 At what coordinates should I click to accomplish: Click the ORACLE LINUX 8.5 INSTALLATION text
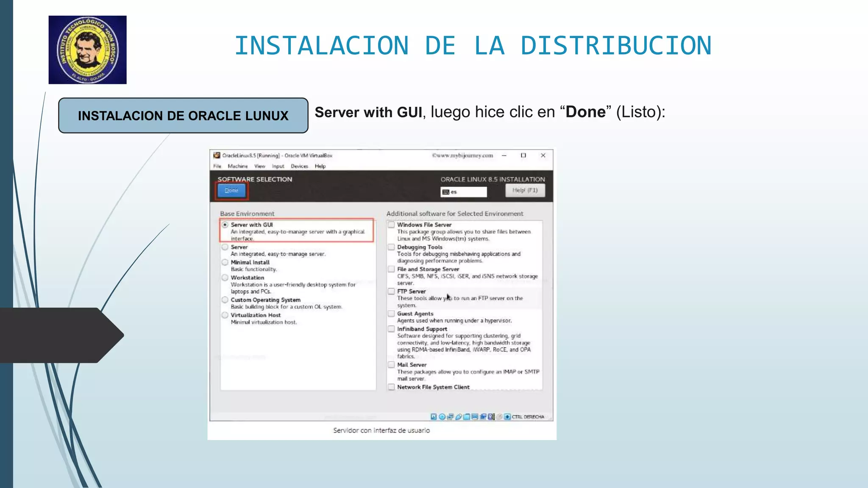click(x=492, y=179)
